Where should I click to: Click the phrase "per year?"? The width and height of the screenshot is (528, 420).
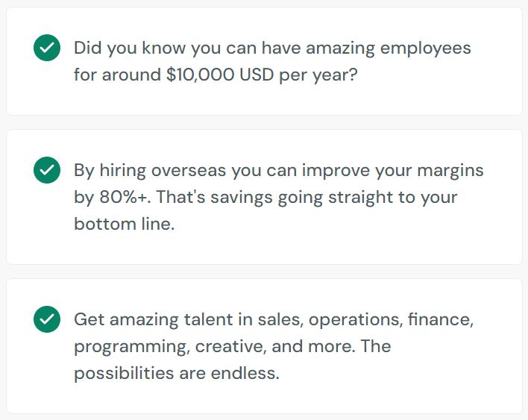pyautogui.click(x=318, y=75)
